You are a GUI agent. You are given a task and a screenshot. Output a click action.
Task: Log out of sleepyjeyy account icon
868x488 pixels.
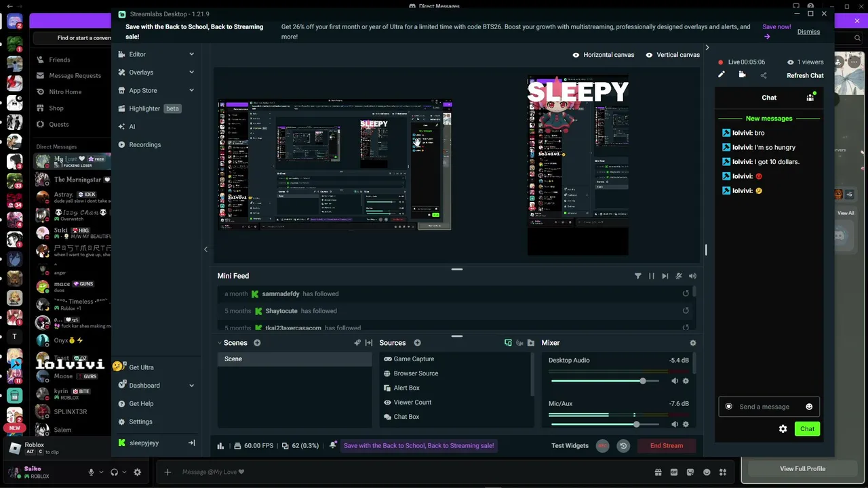tap(191, 443)
